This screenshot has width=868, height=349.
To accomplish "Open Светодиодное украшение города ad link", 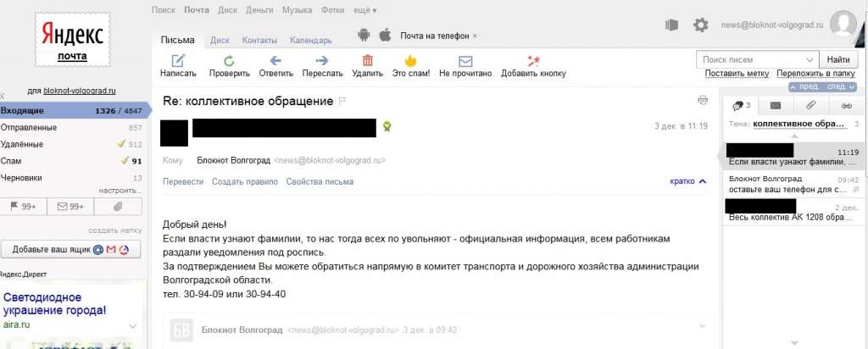I will tap(54, 303).
